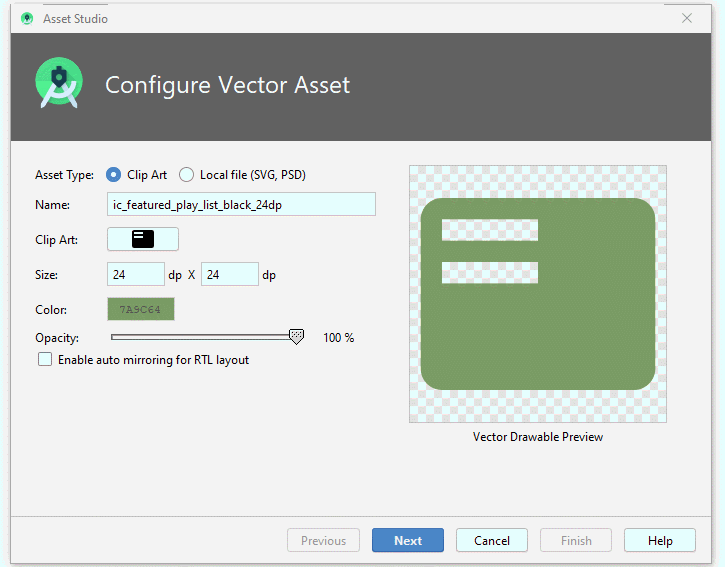Select the Local file (SVG, PSD) option

[186, 175]
